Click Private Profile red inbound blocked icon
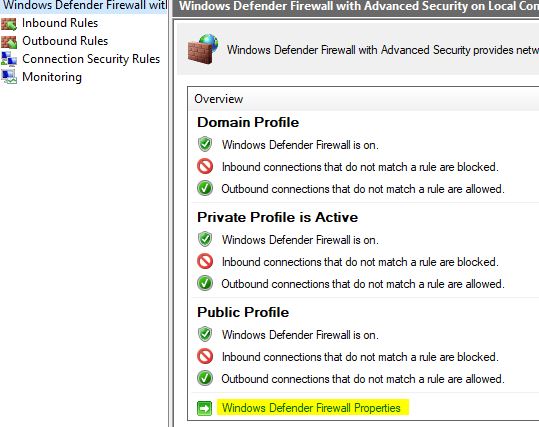Image resolution: width=539 pixels, height=427 pixels. point(205,261)
